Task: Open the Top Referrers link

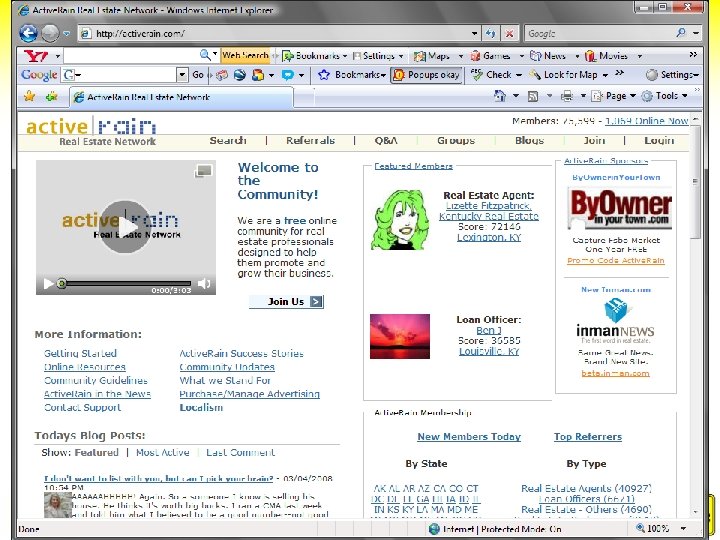Action: coord(588,437)
